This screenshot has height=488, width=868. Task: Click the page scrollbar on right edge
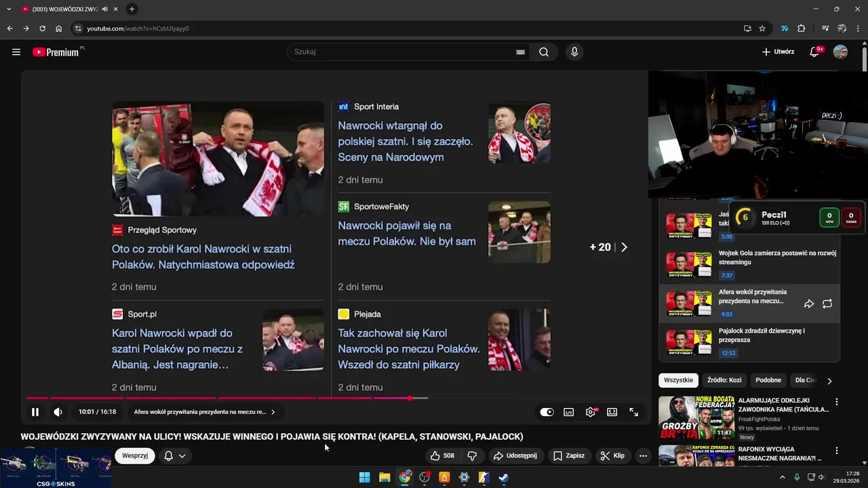865,58
